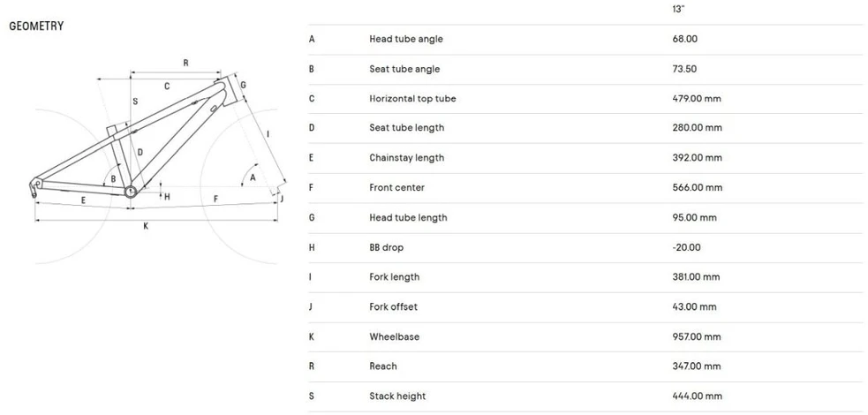Select the Fork length label
Viewport: 868px width, 415px height.
[394, 277]
